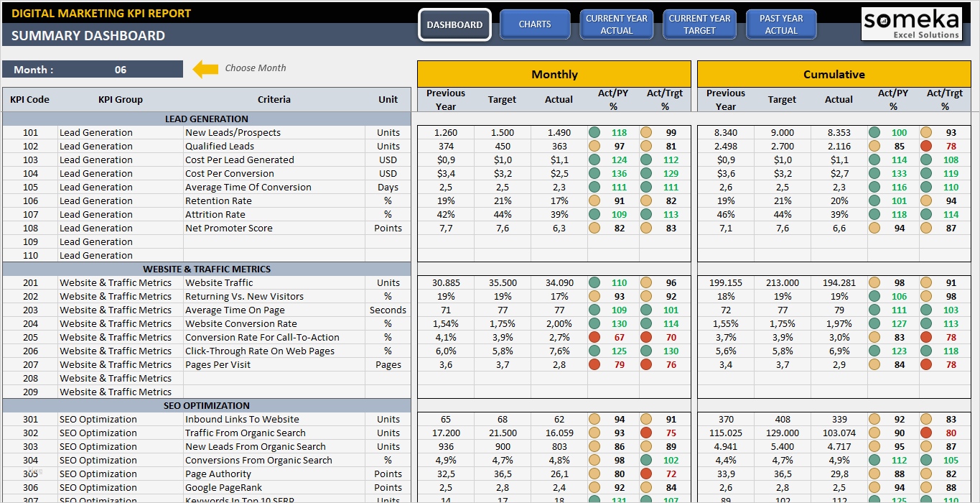Open the Current Year Target sheet
This screenshot has width=980, height=503.
(x=699, y=24)
